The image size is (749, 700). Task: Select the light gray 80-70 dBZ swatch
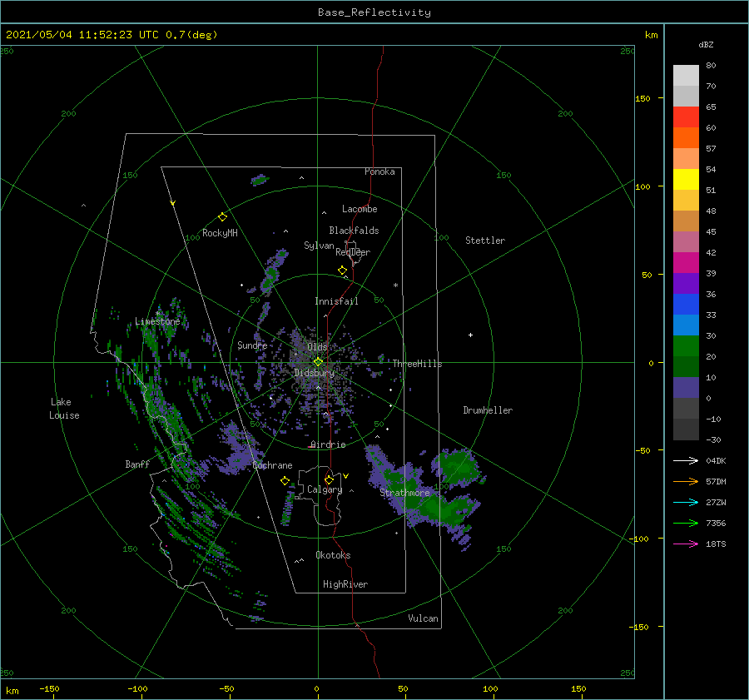coord(686,76)
